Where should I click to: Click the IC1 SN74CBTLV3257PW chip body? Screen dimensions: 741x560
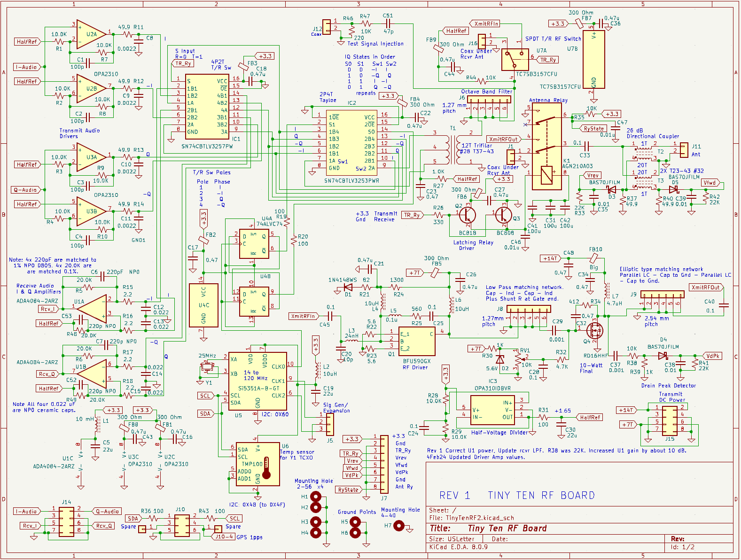click(x=207, y=107)
